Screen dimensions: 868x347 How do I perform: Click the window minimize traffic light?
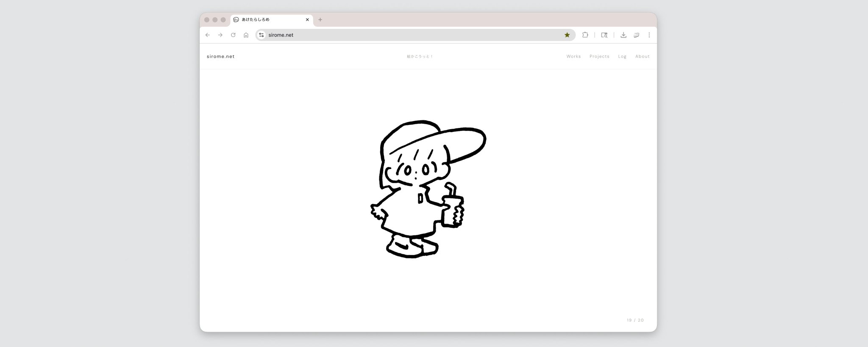pyautogui.click(x=215, y=20)
